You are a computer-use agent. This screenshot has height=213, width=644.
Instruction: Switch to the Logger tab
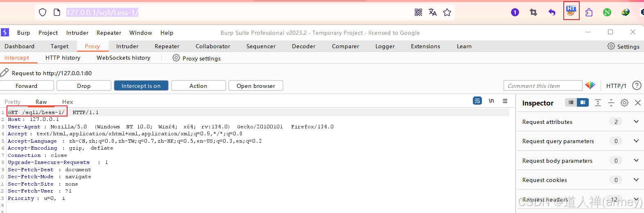click(x=385, y=46)
